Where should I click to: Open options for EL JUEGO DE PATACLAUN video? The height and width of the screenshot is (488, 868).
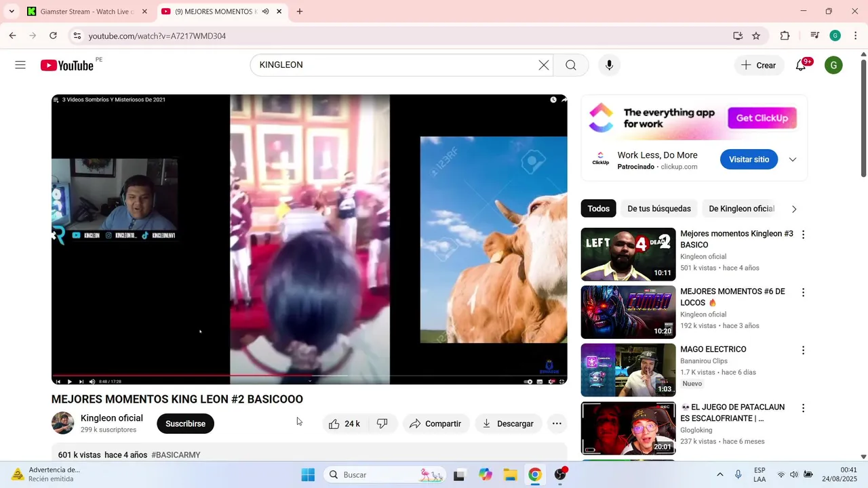pyautogui.click(x=803, y=409)
